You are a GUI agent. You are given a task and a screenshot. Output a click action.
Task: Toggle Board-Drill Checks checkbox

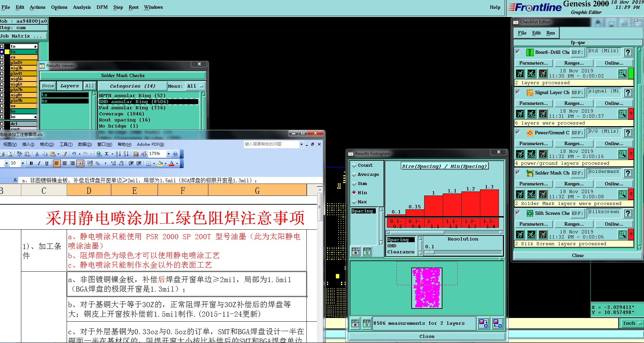point(518,51)
